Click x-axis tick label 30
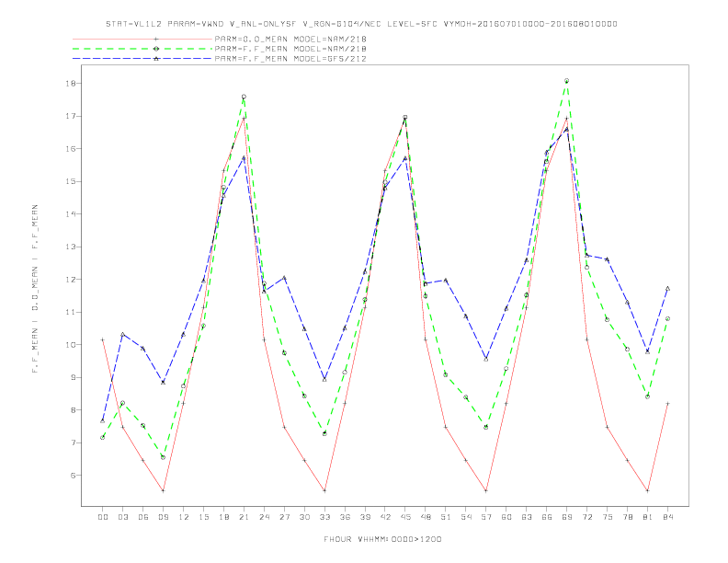The image size is (728, 563). 304,517
